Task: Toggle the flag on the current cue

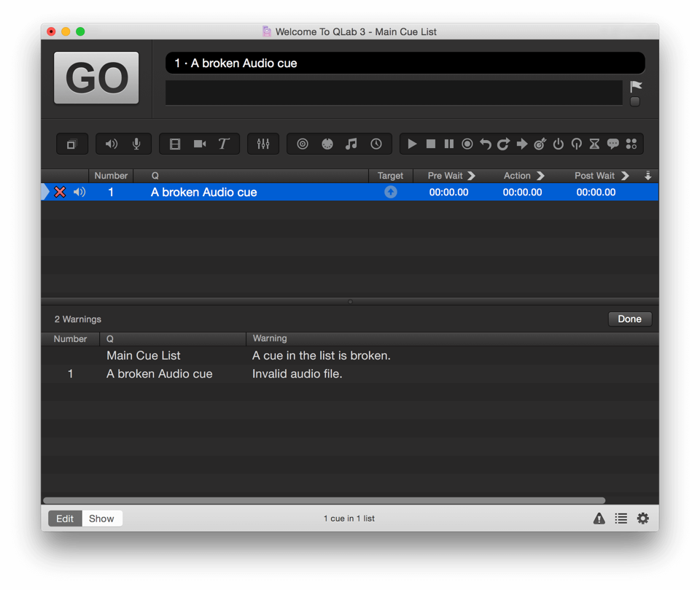Action: [636, 87]
